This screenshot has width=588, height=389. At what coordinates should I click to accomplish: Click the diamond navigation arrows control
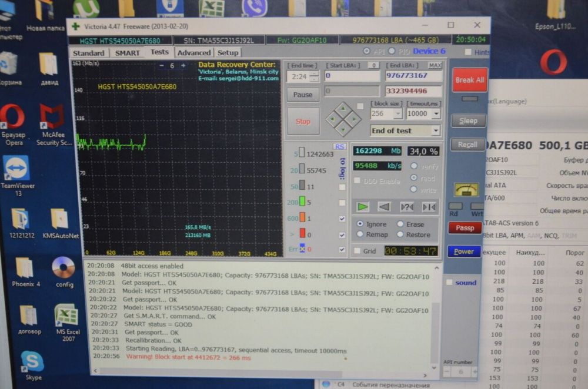(x=343, y=119)
